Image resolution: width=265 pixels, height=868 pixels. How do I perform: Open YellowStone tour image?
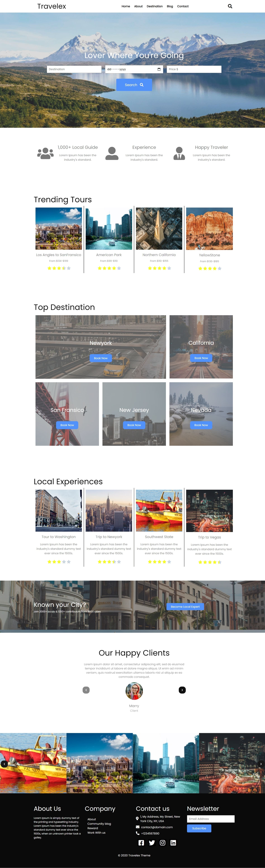(210, 229)
